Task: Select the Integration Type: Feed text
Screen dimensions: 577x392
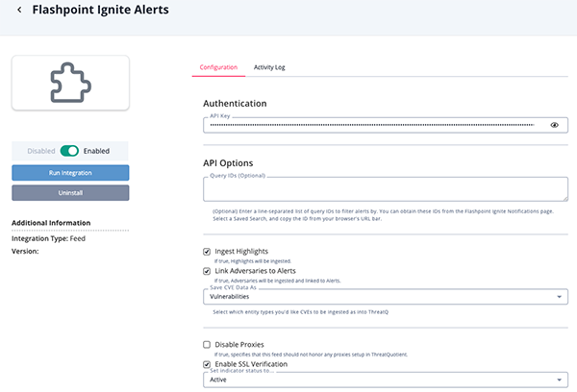Action: click(48, 238)
